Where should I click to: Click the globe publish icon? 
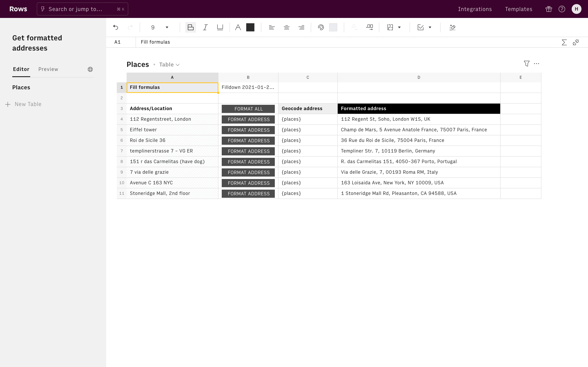(x=90, y=69)
